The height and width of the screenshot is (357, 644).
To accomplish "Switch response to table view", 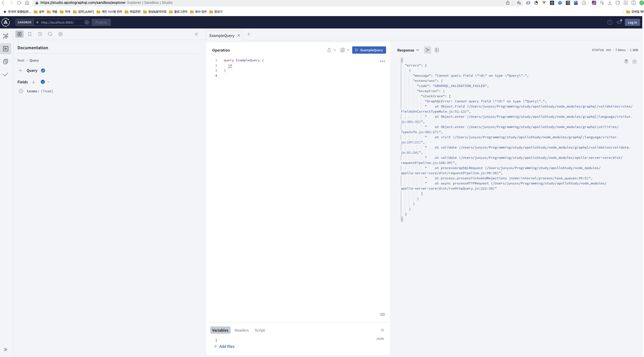I will point(437,50).
